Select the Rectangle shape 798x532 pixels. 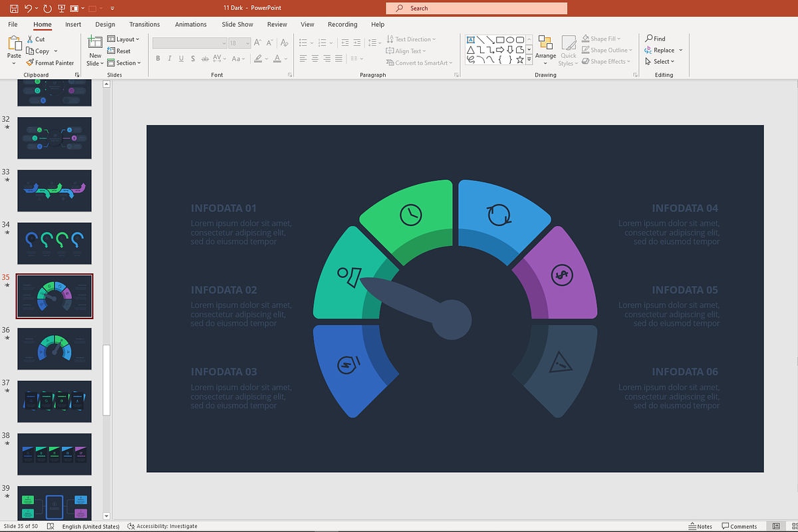coord(500,39)
